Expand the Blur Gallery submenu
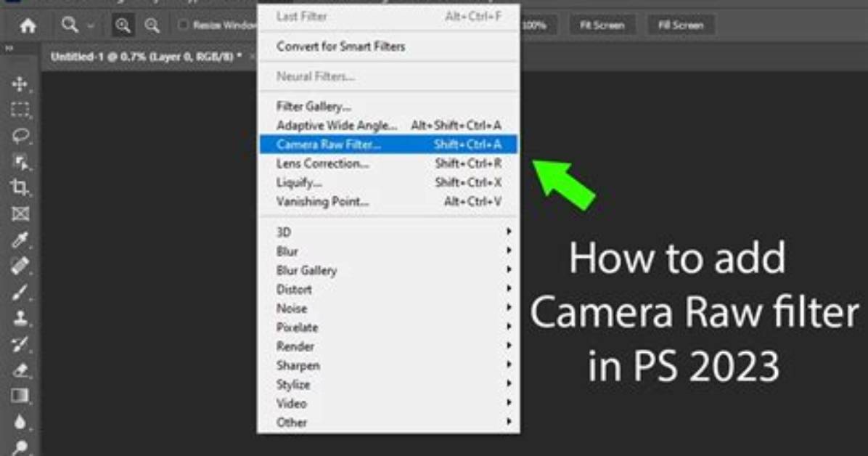This screenshot has height=456, width=868. coord(388,270)
